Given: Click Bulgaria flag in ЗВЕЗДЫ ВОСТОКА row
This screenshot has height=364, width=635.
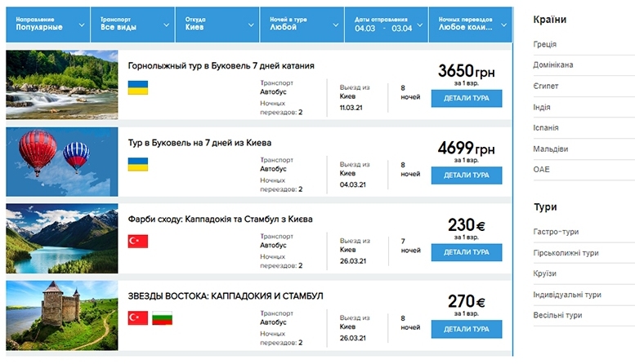Looking at the screenshot, I should pos(162,318).
